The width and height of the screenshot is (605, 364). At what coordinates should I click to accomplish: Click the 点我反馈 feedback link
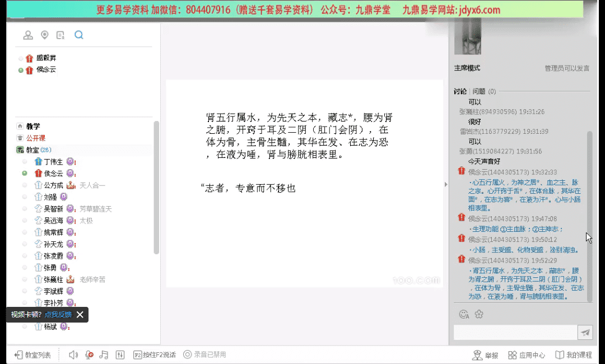pos(58,315)
